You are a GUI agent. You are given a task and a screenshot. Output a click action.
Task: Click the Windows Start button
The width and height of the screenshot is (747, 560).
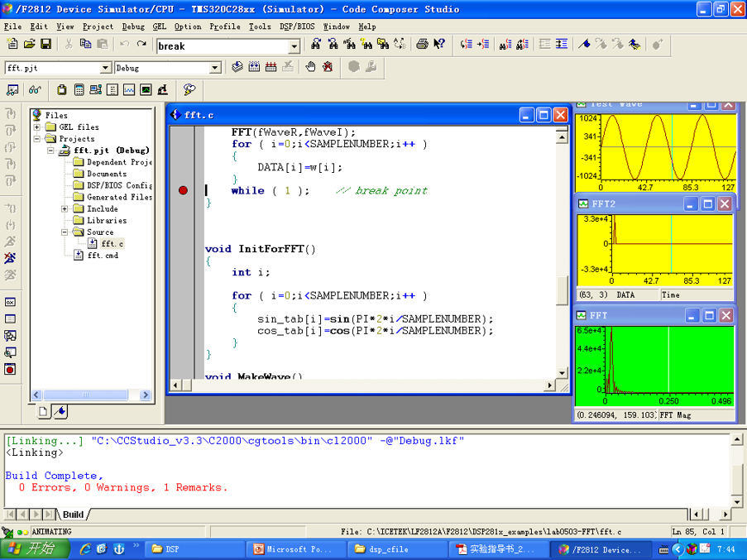(36, 549)
